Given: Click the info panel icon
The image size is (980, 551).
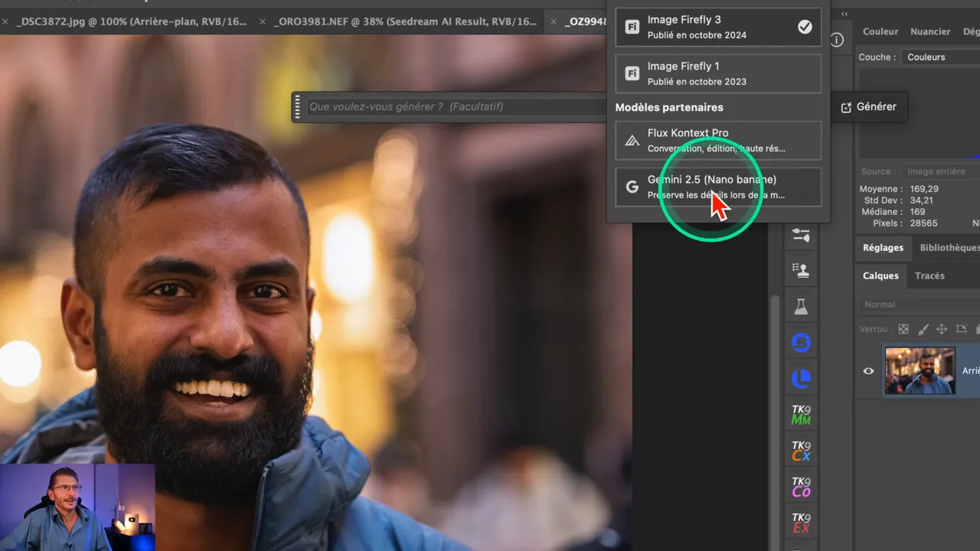Looking at the screenshot, I should (x=837, y=40).
